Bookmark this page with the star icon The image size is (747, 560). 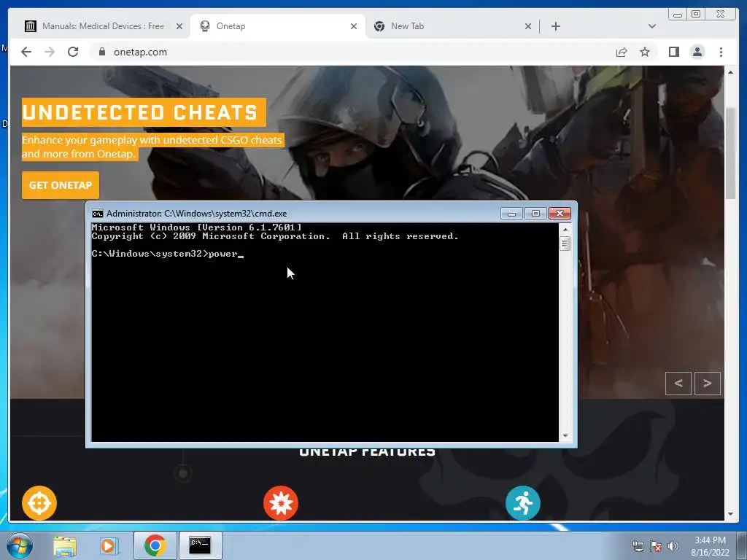645,52
